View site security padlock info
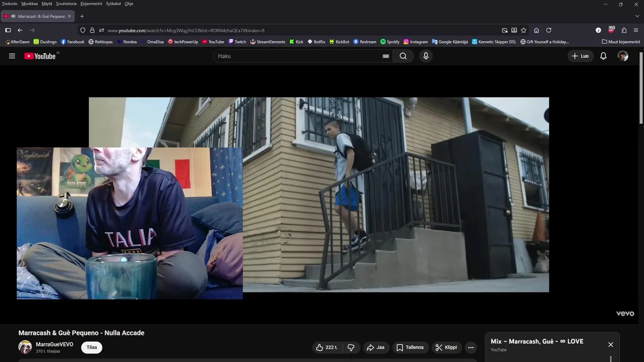 pyautogui.click(x=92, y=30)
